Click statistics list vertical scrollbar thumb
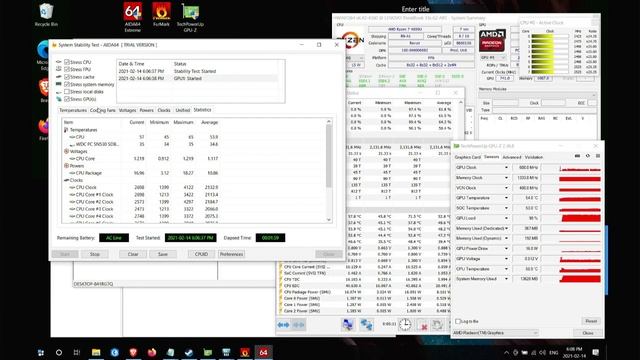 click(329, 156)
